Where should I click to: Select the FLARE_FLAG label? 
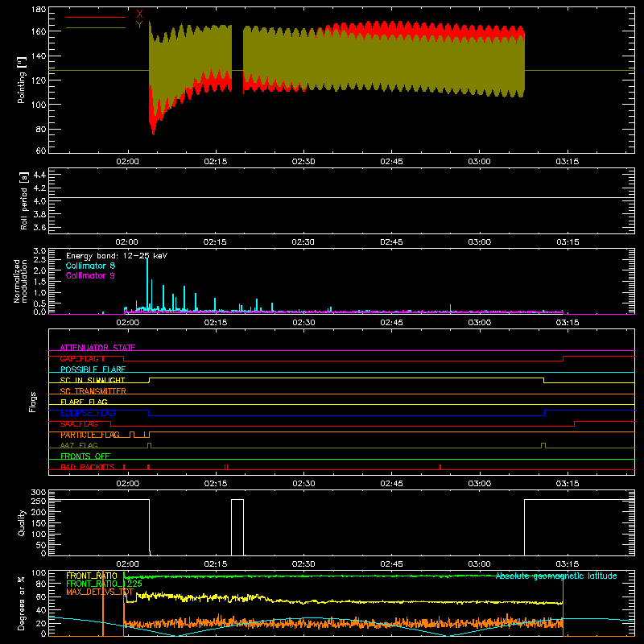[84, 402]
